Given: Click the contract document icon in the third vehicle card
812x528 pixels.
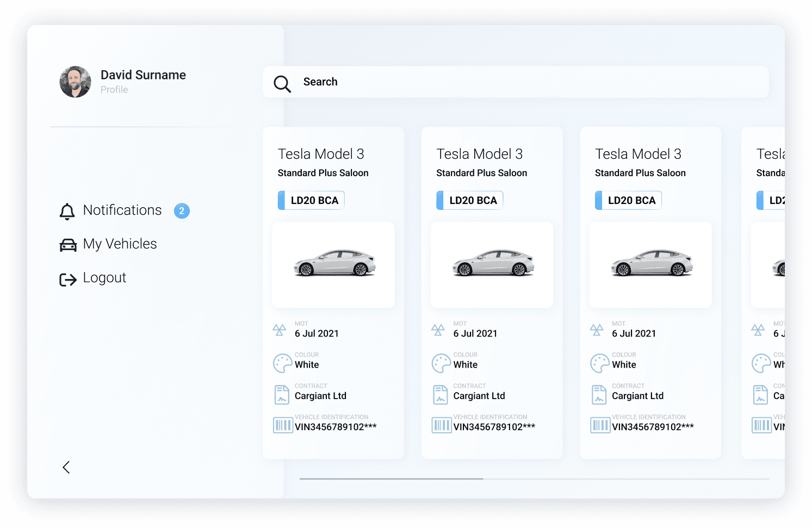Looking at the screenshot, I should [x=599, y=395].
